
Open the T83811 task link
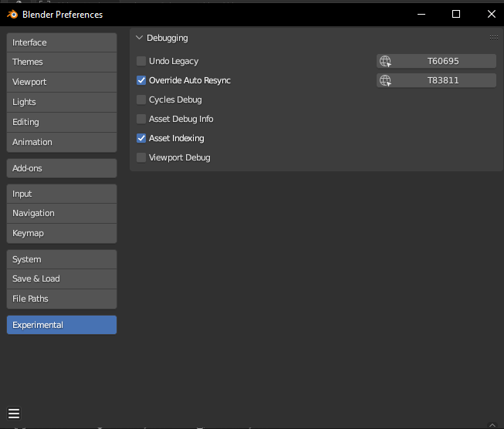pos(443,80)
